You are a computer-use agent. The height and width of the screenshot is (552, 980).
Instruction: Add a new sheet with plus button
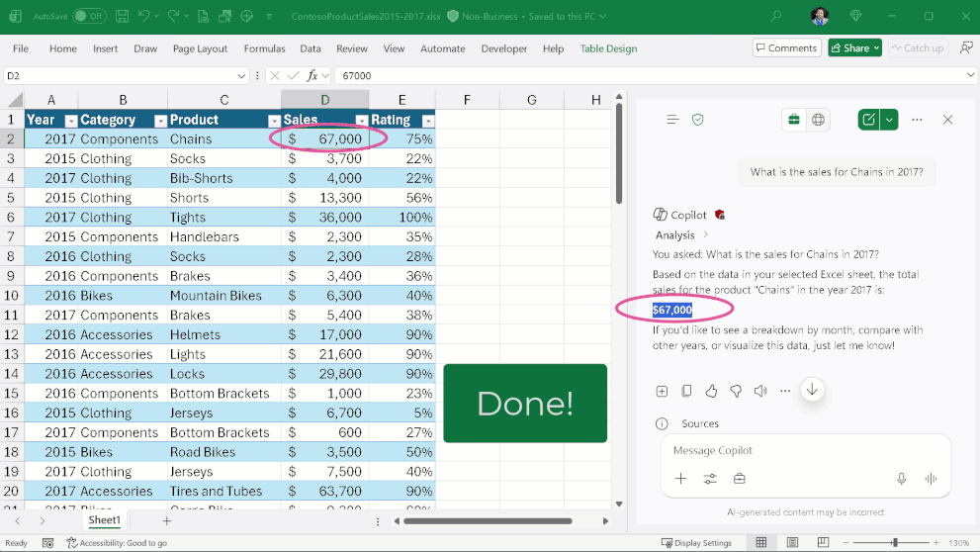(x=167, y=520)
